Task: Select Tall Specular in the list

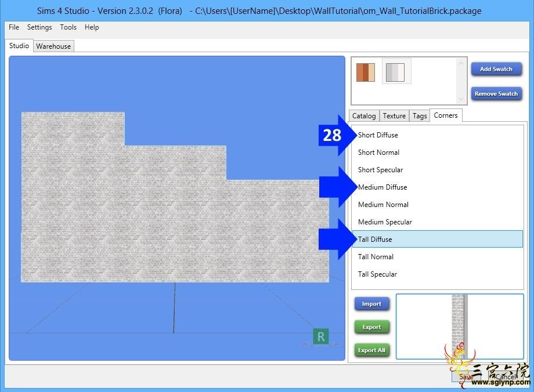Action: click(437, 274)
